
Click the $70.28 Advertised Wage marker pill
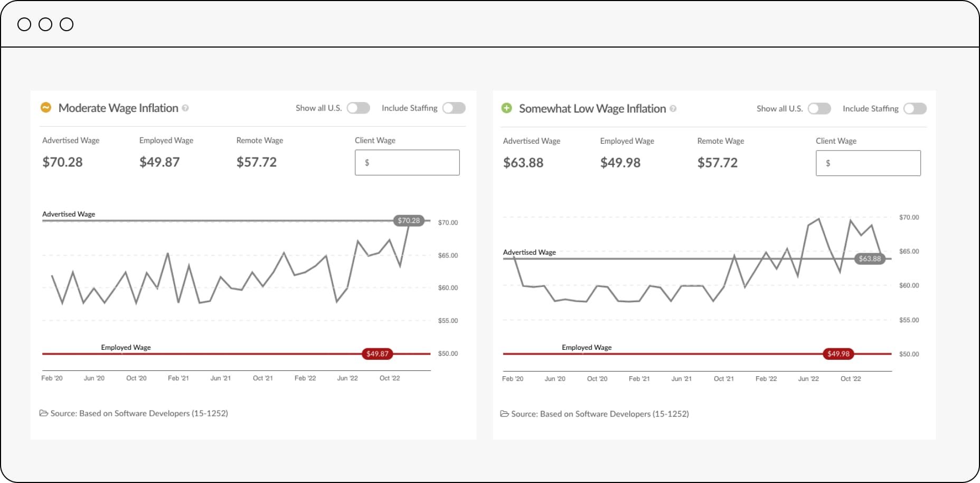click(x=409, y=220)
